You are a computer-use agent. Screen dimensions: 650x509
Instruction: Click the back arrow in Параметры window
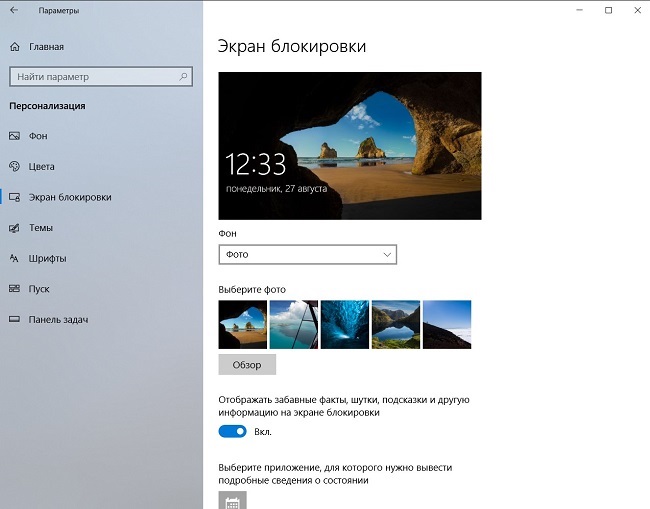point(14,10)
